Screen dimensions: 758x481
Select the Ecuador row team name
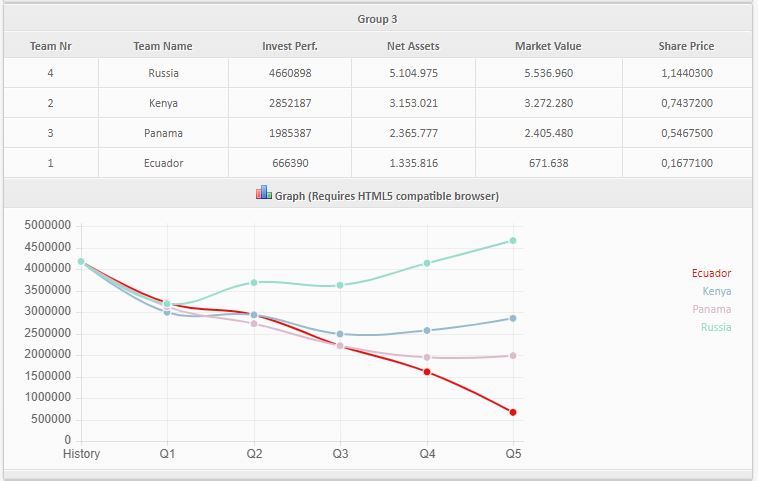[x=163, y=163]
